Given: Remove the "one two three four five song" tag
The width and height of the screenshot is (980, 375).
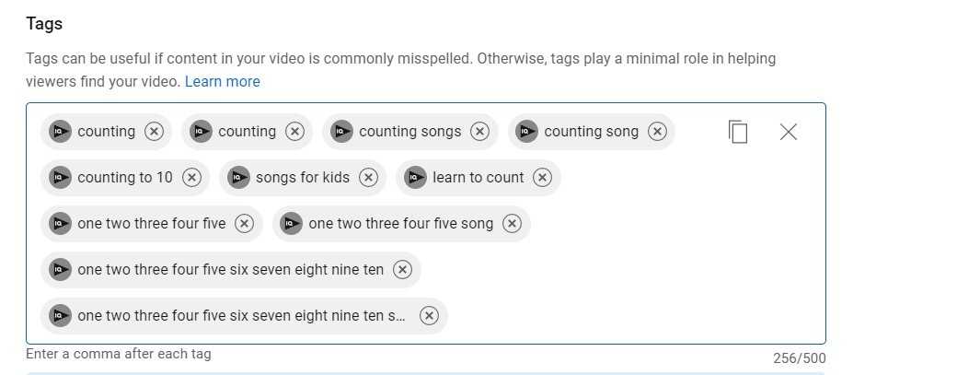Looking at the screenshot, I should [512, 224].
